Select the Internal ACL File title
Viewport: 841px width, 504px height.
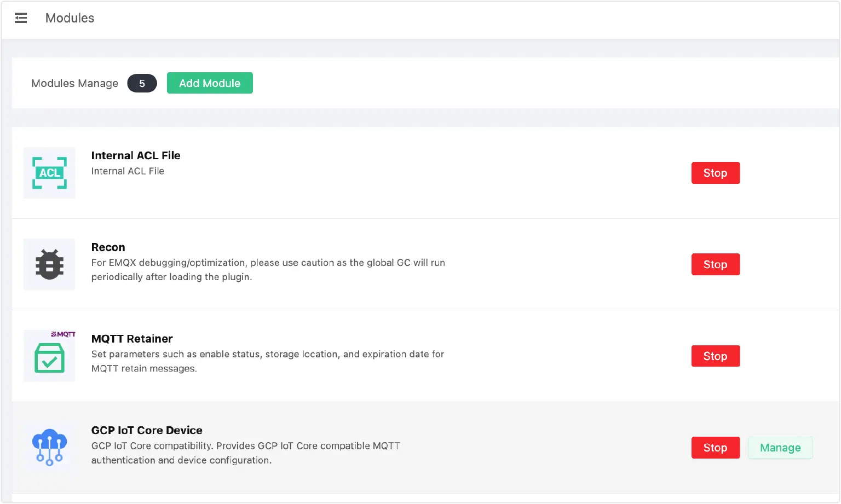[x=136, y=155]
